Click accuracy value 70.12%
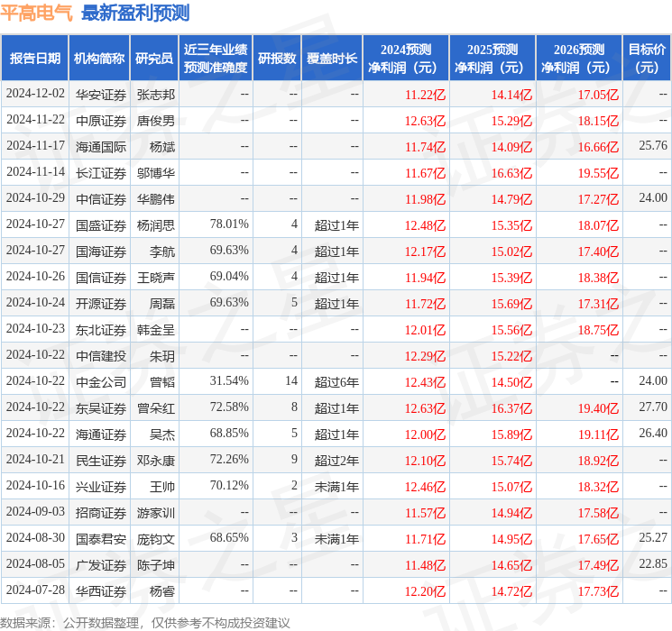This screenshot has height=631, width=672. click(x=229, y=485)
